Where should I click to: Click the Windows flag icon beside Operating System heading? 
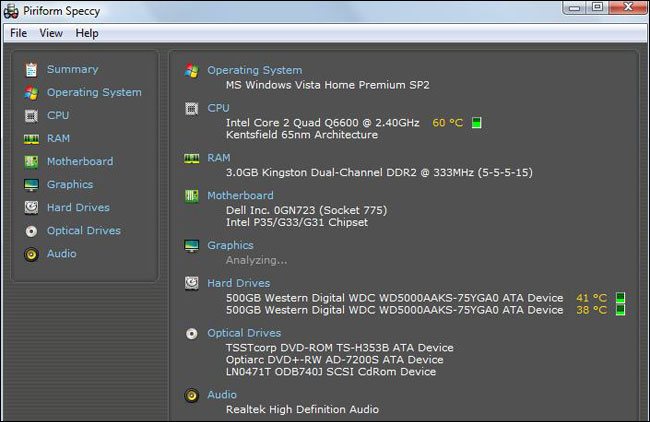click(192, 71)
